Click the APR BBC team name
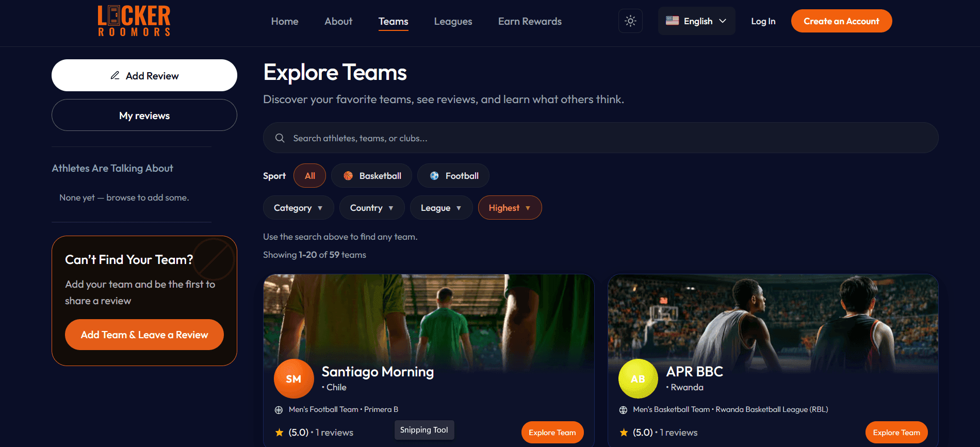This screenshot has width=980, height=447. tap(694, 372)
